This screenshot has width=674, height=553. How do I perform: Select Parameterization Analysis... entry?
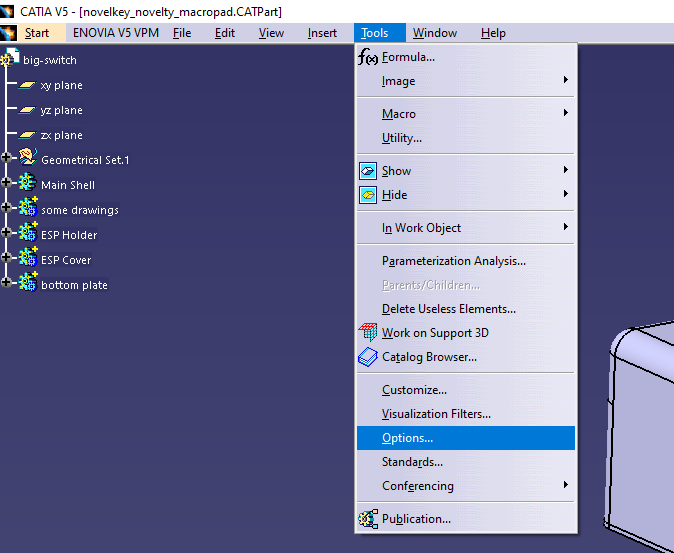point(466,261)
